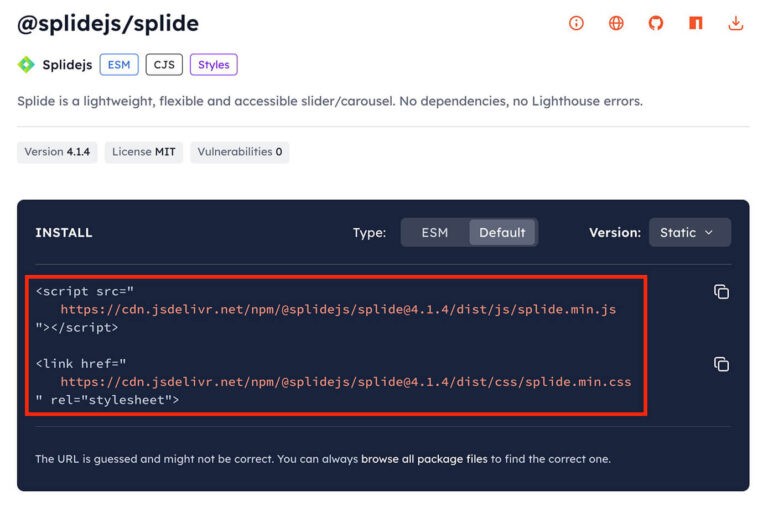768x508 pixels.
Task: Click the ESM format badge
Action: point(119,65)
